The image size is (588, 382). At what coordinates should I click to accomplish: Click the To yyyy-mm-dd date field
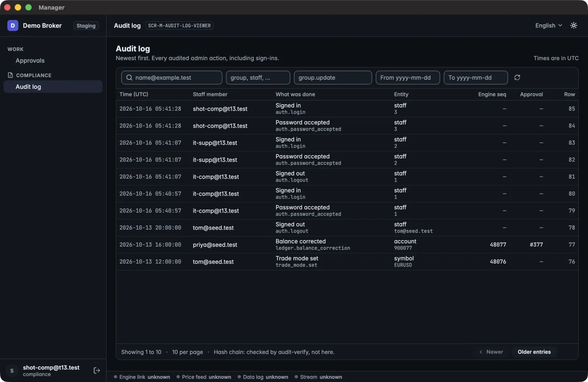click(476, 78)
